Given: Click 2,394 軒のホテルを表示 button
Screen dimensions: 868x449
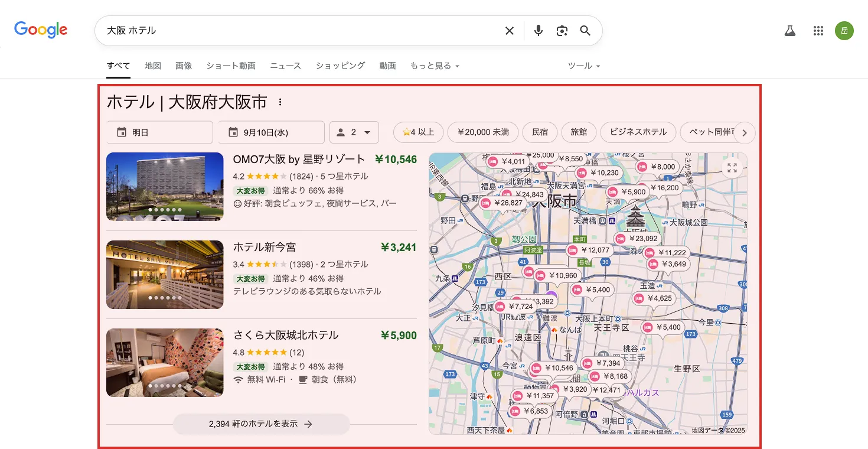Looking at the screenshot, I should pyautogui.click(x=262, y=424).
